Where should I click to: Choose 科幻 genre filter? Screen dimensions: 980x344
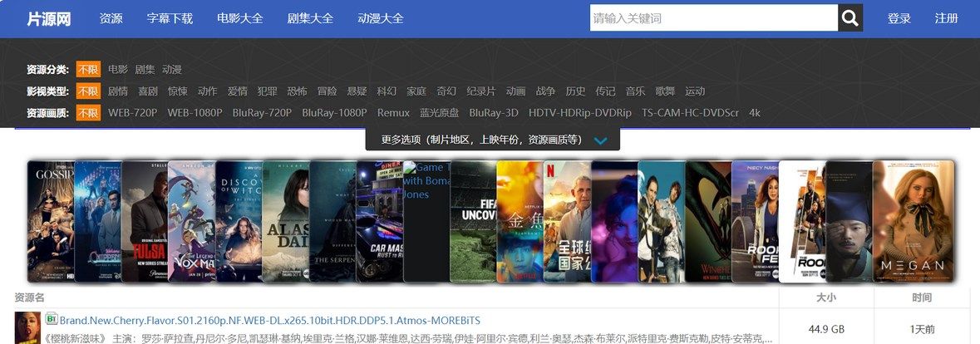(x=387, y=91)
